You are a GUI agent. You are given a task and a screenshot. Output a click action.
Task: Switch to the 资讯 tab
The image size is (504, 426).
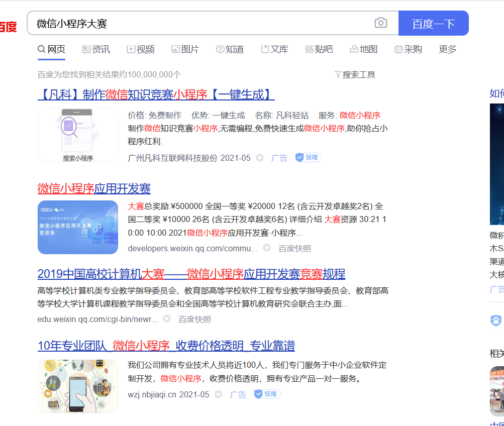point(96,49)
